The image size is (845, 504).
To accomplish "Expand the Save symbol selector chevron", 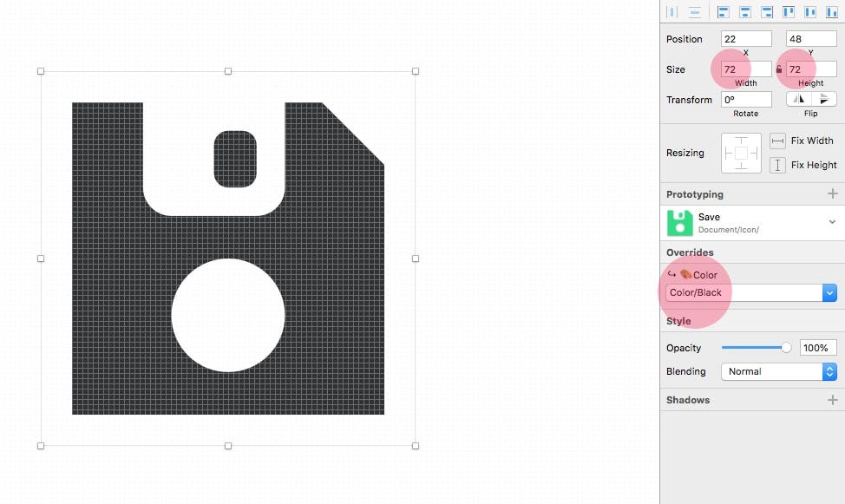I will 832,222.
